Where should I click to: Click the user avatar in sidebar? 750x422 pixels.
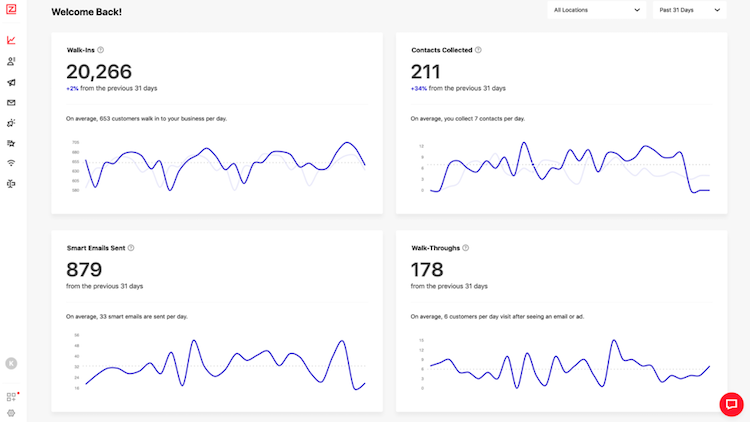coord(11,363)
